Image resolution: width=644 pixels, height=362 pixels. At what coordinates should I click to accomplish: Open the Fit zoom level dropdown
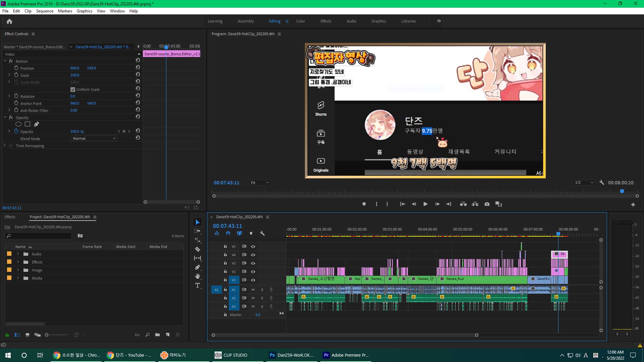point(260,183)
